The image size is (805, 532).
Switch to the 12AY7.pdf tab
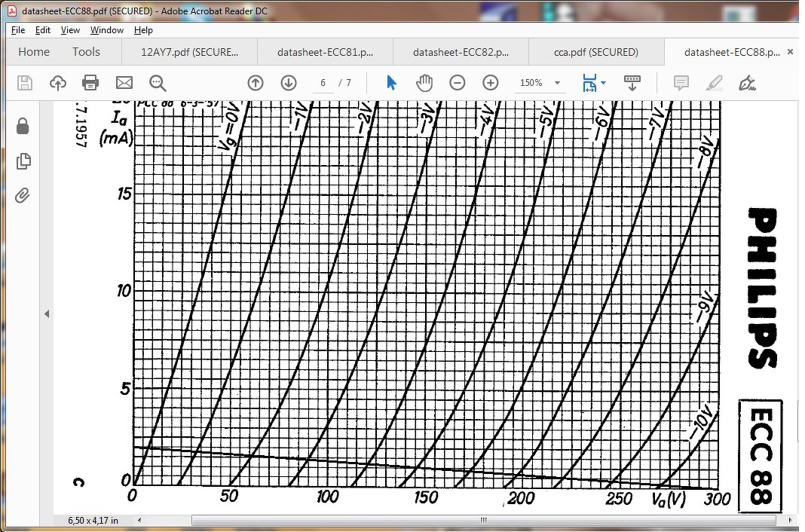(x=189, y=52)
